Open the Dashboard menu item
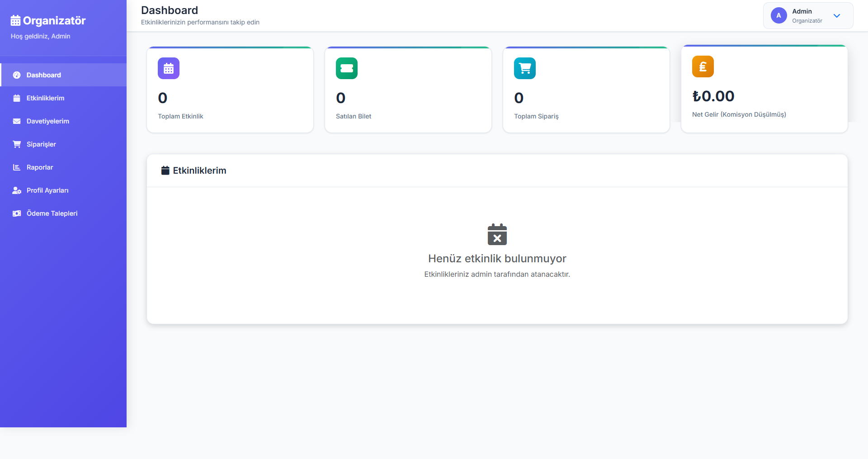 pyautogui.click(x=63, y=75)
